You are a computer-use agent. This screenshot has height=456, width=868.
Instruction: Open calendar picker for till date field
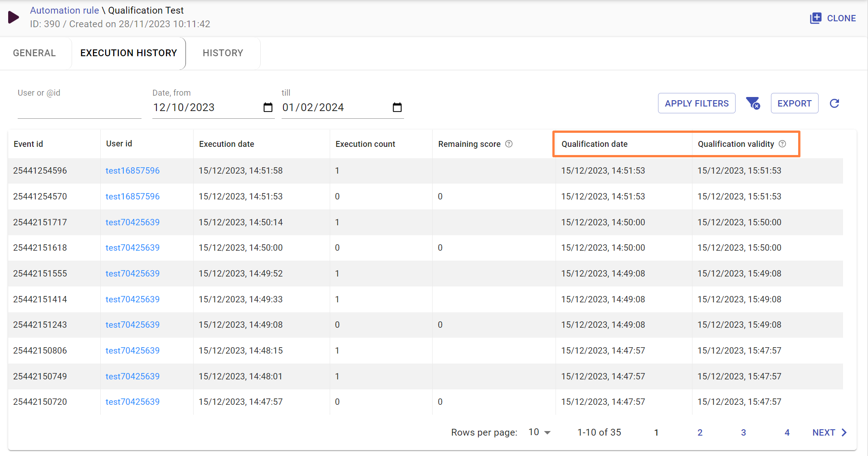[x=397, y=107]
